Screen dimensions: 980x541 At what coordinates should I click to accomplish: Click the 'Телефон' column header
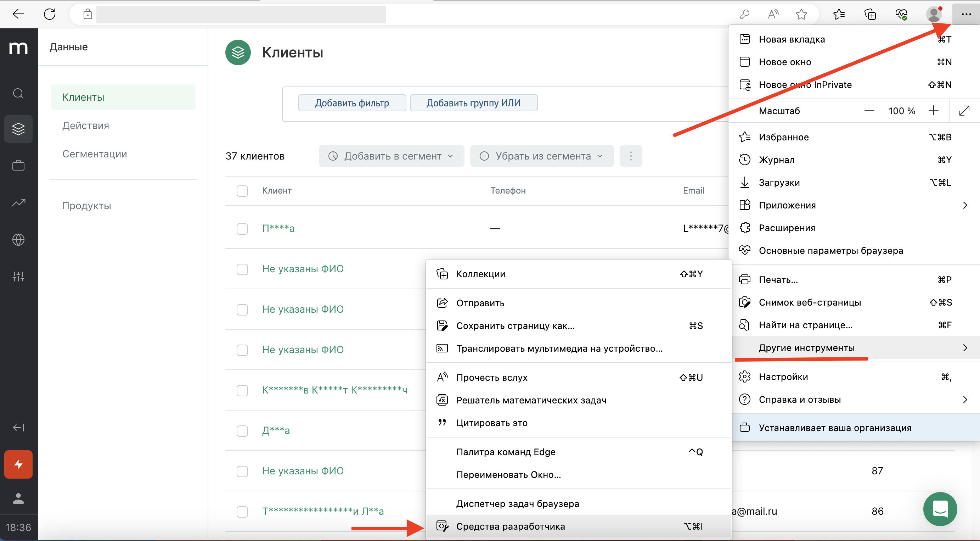[x=508, y=191]
